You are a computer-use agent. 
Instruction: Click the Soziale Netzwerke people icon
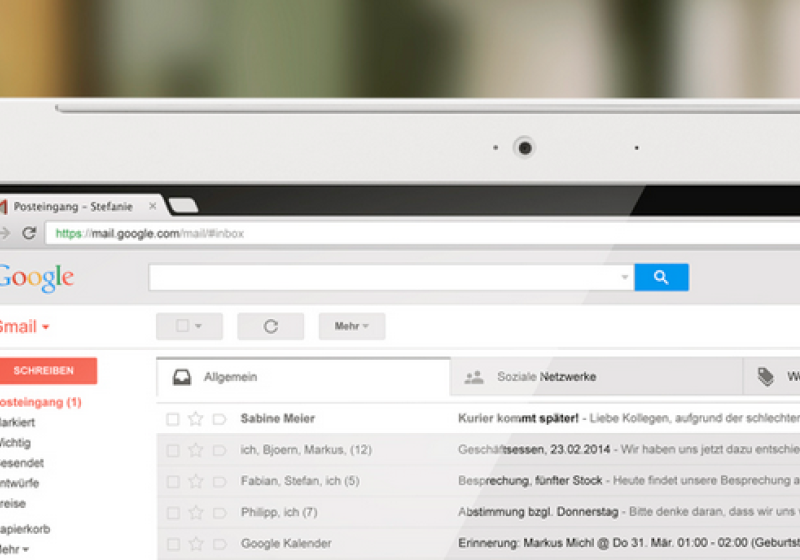pos(474,377)
